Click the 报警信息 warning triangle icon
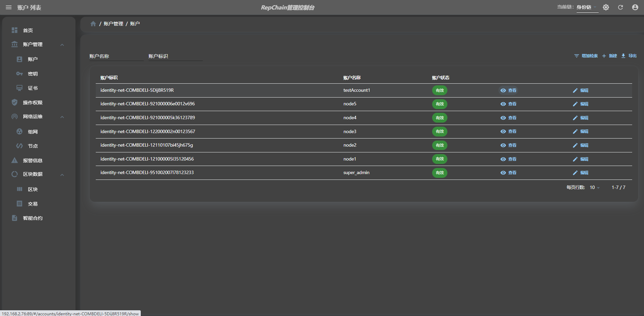644x316 pixels. point(15,160)
